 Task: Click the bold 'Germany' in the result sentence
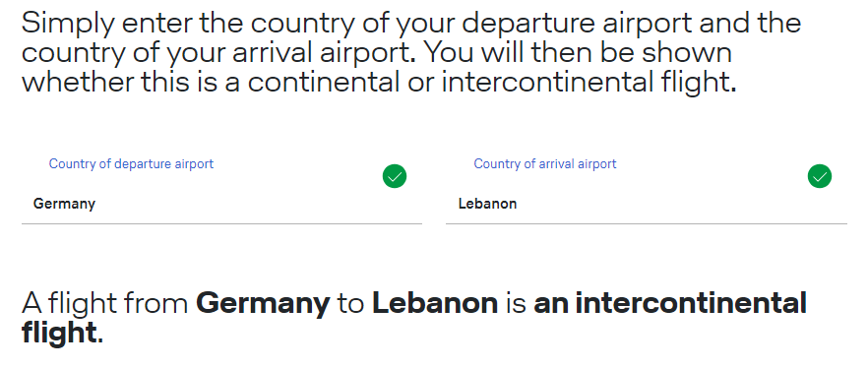pos(263,304)
